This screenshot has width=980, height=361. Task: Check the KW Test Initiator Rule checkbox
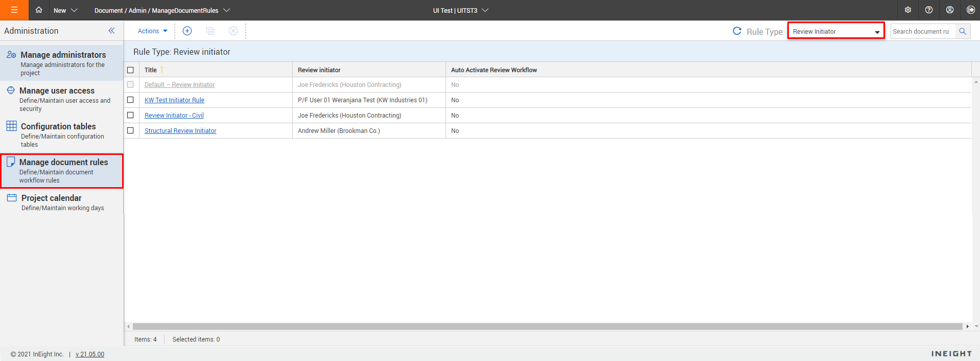[130, 100]
